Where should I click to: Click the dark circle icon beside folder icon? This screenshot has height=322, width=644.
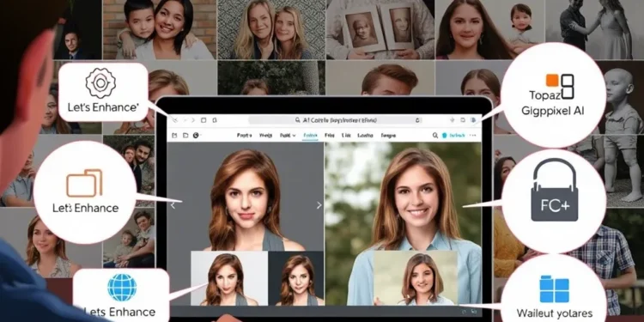click(x=196, y=136)
